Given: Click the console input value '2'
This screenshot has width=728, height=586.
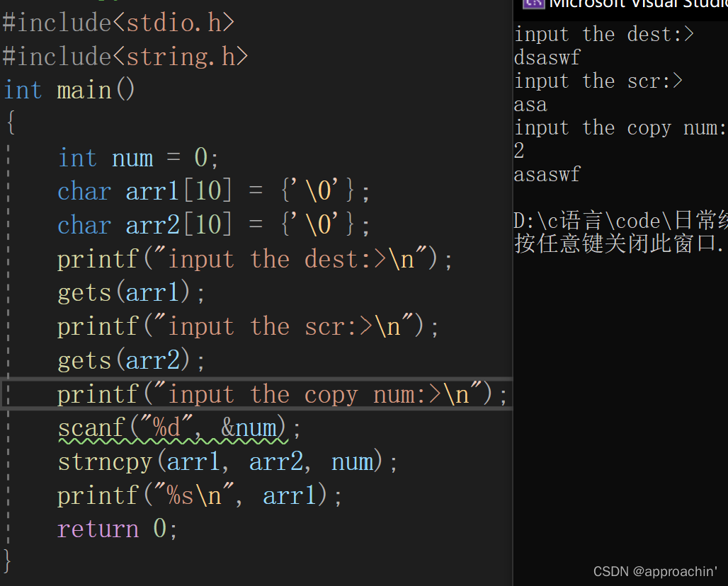Looking at the screenshot, I should [x=519, y=151].
